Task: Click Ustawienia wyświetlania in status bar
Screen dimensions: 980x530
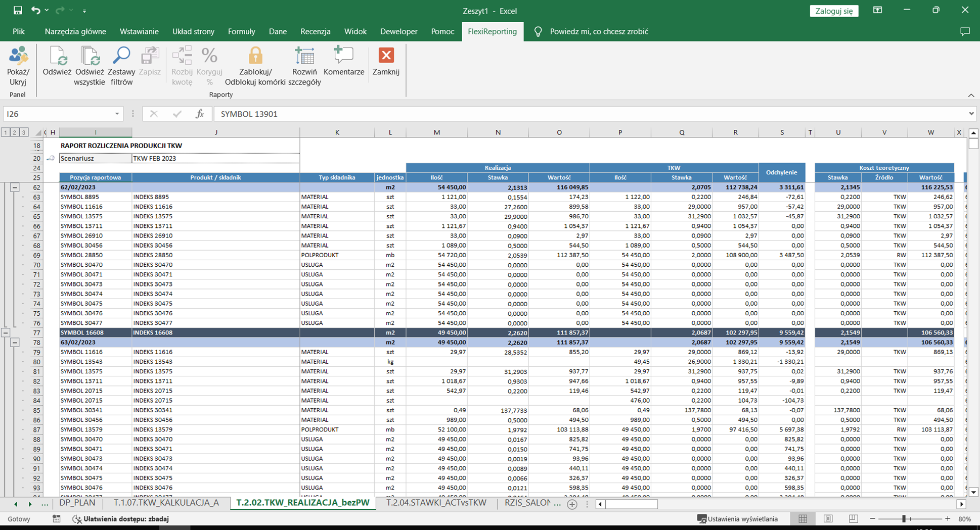Action: pyautogui.click(x=737, y=519)
